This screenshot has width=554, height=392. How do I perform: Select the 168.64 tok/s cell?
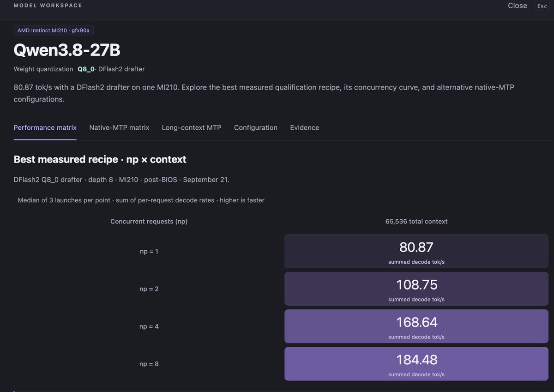tap(416, 326)
